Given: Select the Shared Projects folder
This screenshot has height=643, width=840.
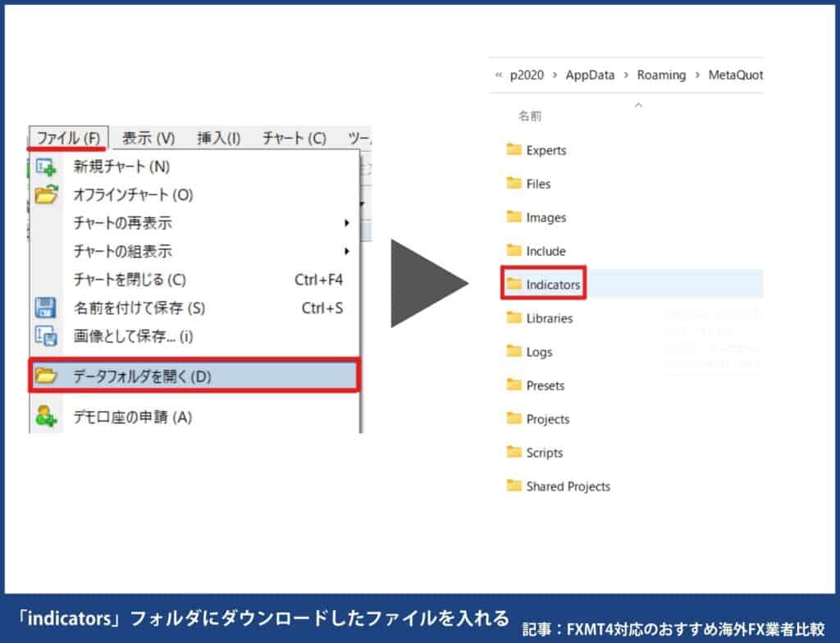Looking at the screenshot, I should pos(566,486).
